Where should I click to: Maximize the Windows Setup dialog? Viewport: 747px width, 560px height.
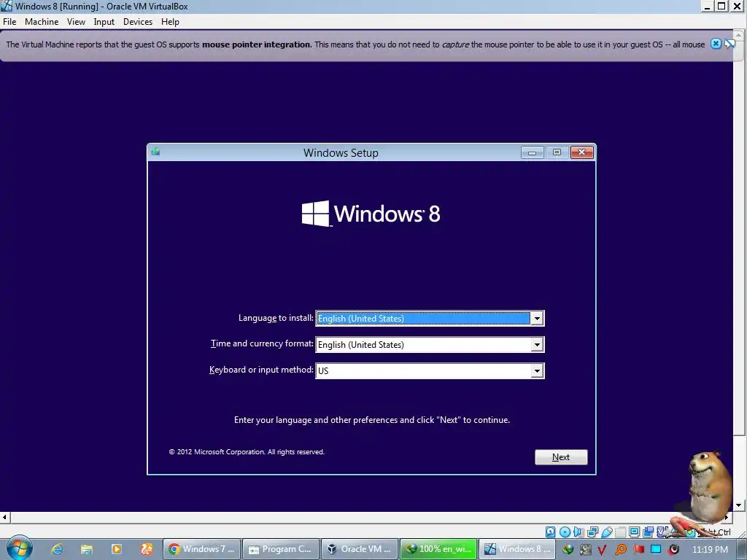click(557, 152)
